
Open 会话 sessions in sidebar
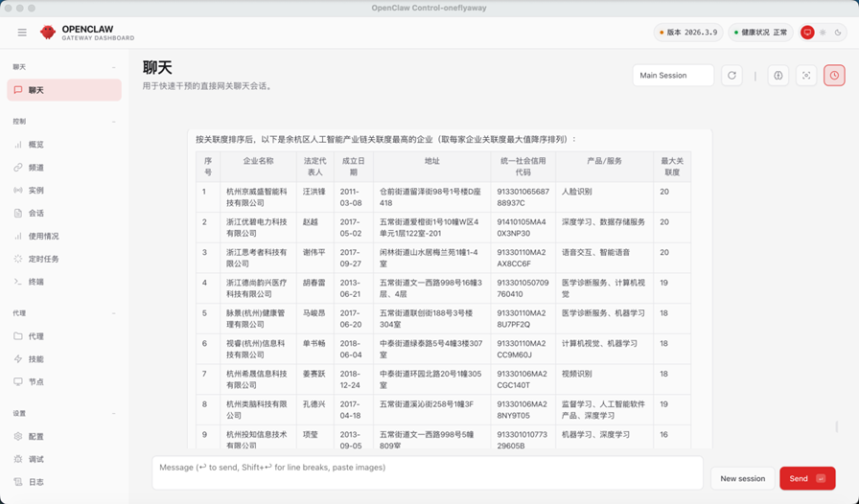click(64, 213)
